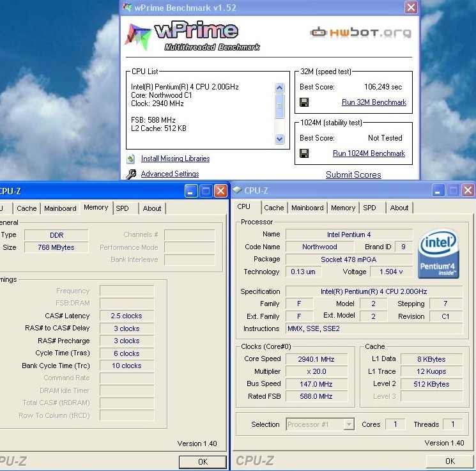Click the Rated FSB 588.0 MHz field
This screenshot has height=471, width=476.
316,396
